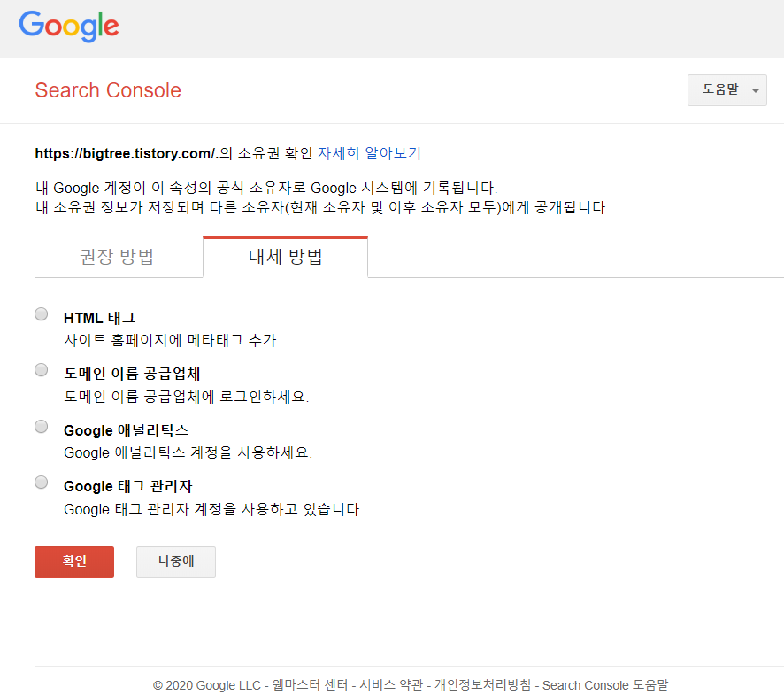
Task: Click the Google 태그 관리자 heading label
Action: tap(128, 486)
